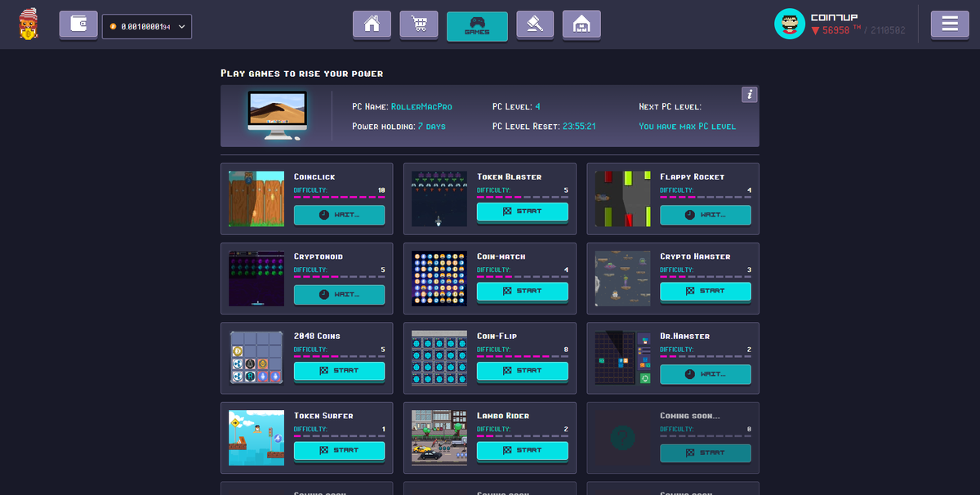The image size is (980, 495).
Task: Open the wallet icon button
Action: click(x=78, y=25)
